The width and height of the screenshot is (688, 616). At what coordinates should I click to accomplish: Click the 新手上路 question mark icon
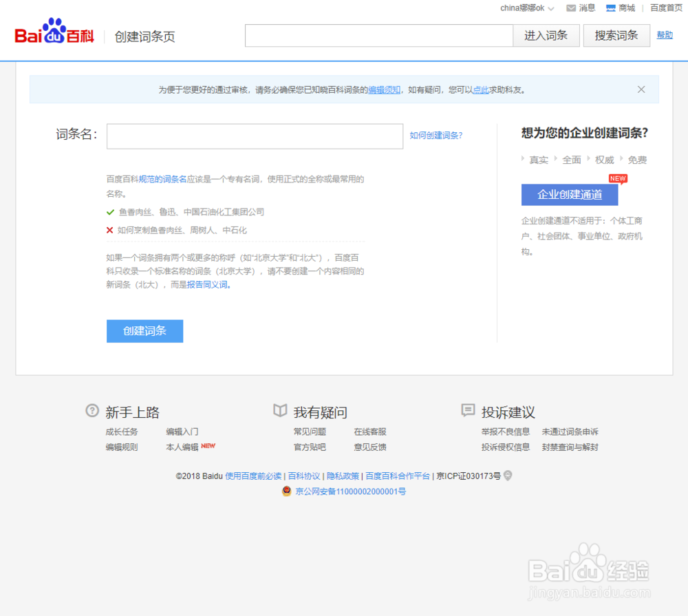[92, 411]
